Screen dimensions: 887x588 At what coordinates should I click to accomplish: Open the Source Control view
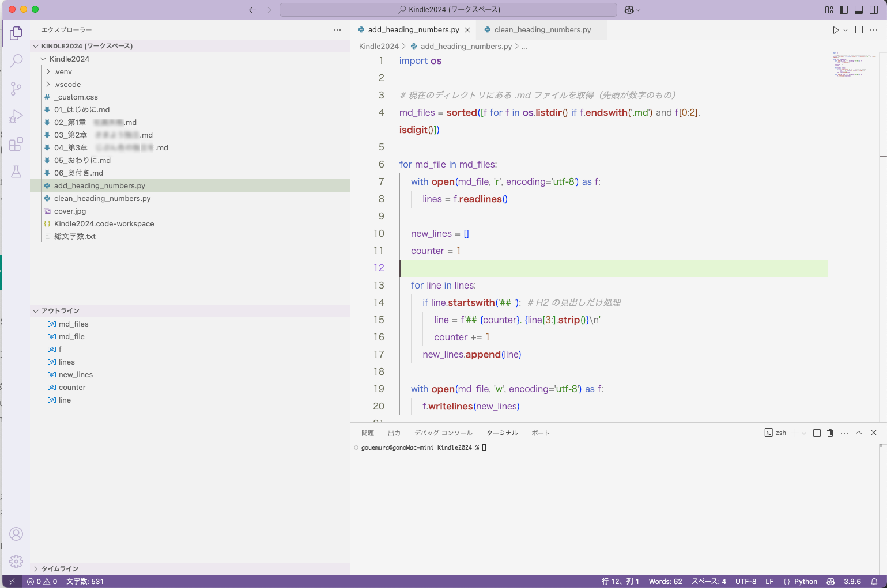(16, 88)
